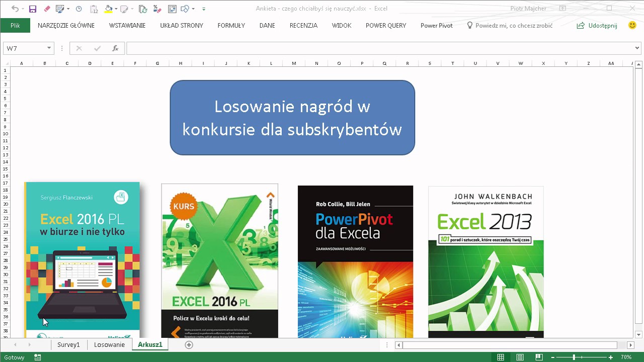Click the recalculate sheet icon
The width and height of the screenshot is (644, 362).
click(173, 9)
